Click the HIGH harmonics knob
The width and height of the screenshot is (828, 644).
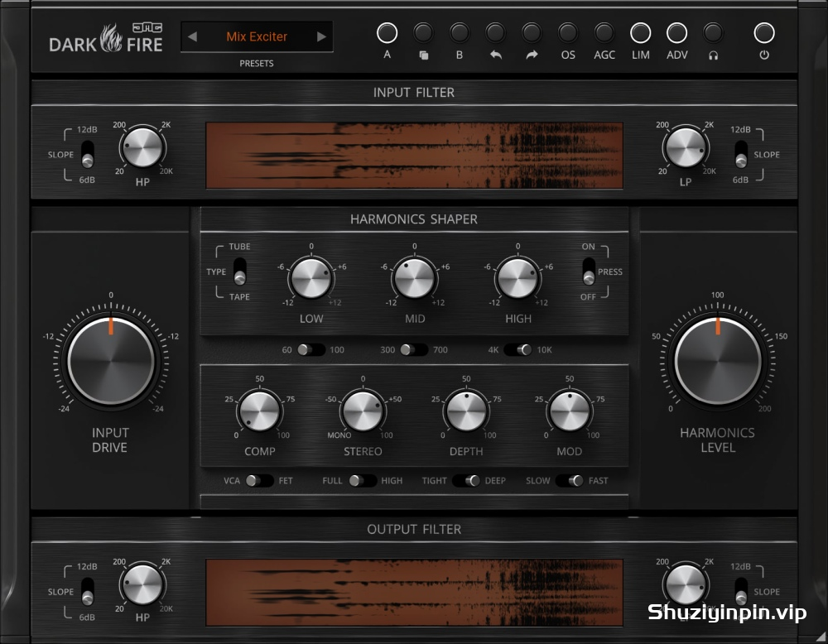518,277
